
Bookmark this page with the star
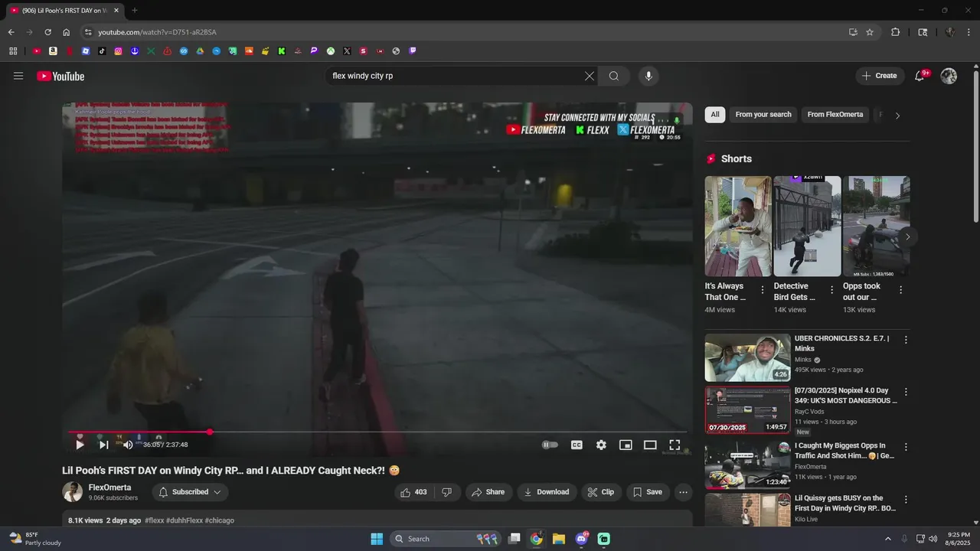[x=870, y=32]
